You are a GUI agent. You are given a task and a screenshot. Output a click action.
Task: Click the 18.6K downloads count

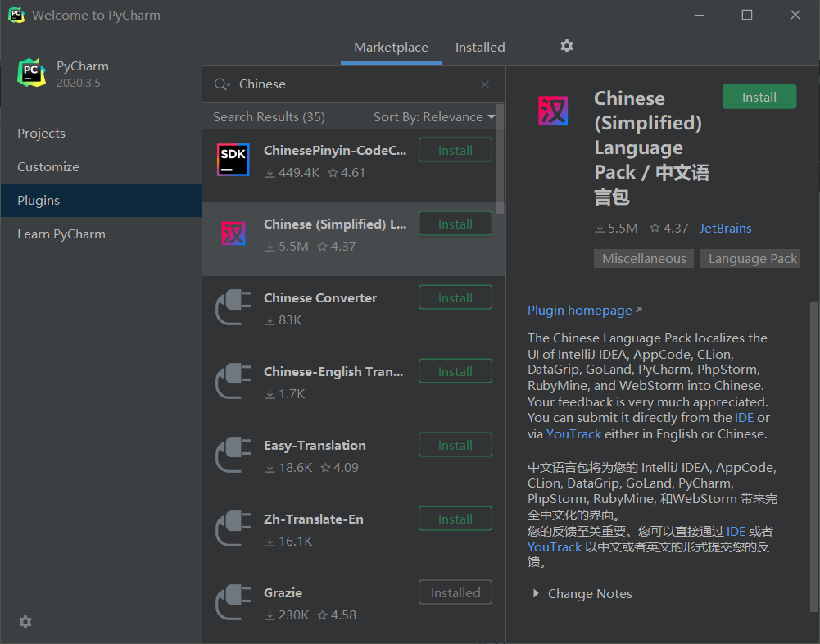288,468
